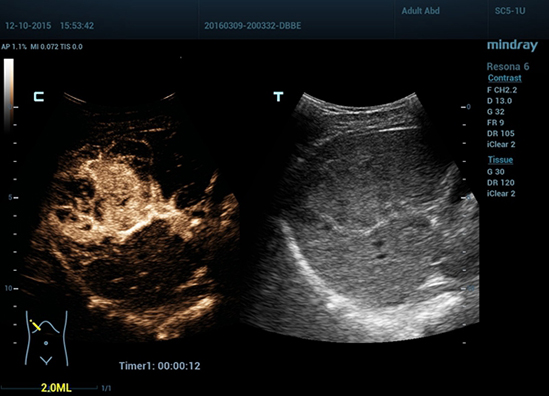This screenshot has width=549, height=396.
Task: Select the SC5-1U probe label
Action: 510,11
